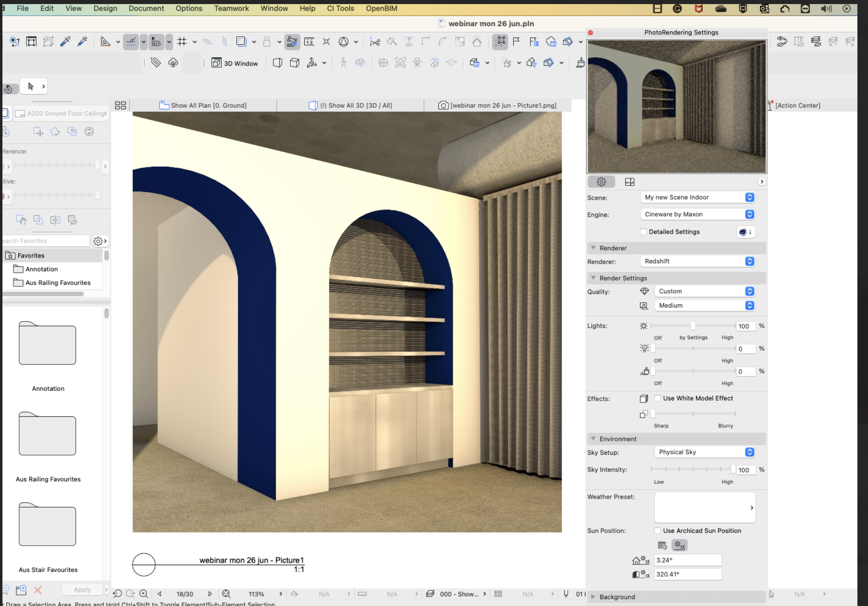Open the OpenBIM menu
The image size is (868, 606).
pos(381,8)
